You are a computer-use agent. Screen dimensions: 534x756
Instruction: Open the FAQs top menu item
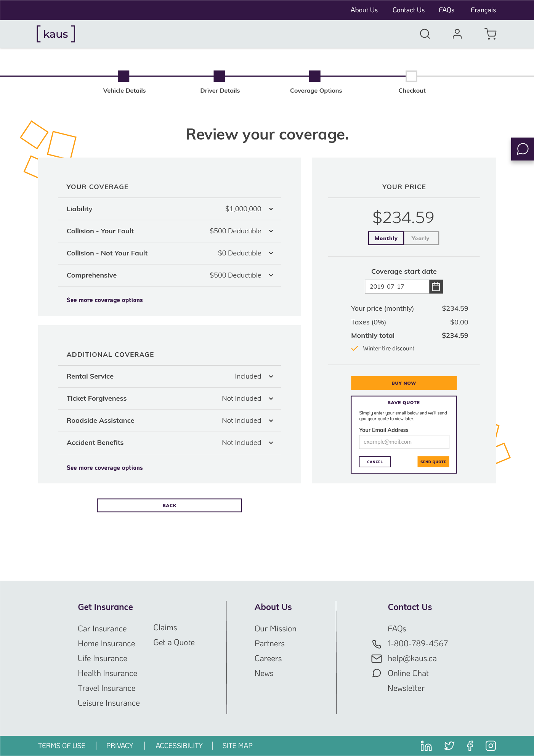(446, 10)
